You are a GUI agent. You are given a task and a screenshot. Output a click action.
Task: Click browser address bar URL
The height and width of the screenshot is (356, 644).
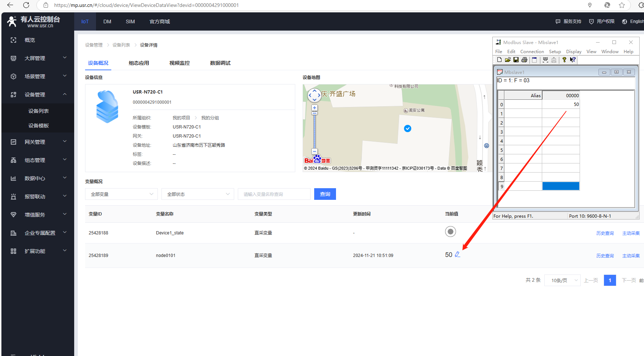point(146,5)
